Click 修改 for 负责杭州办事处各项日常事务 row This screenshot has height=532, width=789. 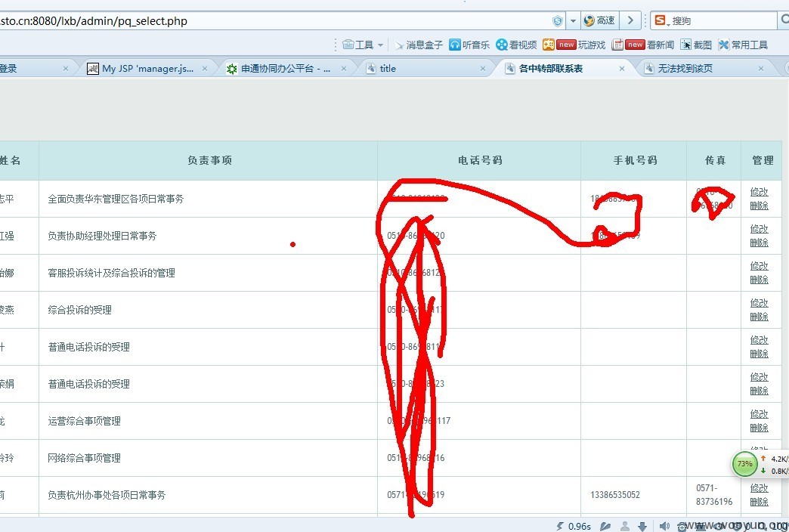coord(759,488)
